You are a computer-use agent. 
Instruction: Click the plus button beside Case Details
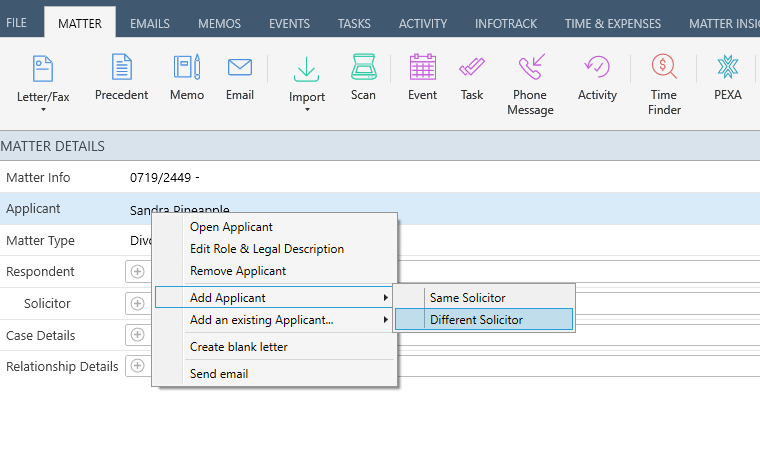click(x=138, y=335)
